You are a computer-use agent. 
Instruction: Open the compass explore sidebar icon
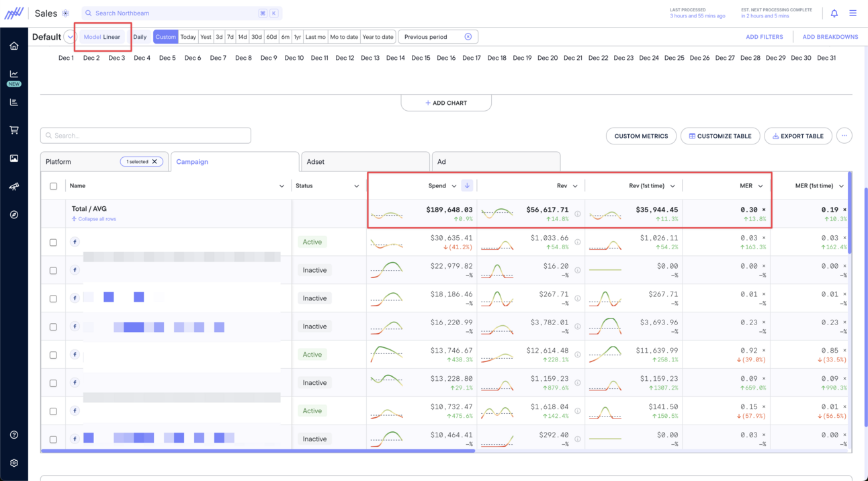click(x=14, y=215)
